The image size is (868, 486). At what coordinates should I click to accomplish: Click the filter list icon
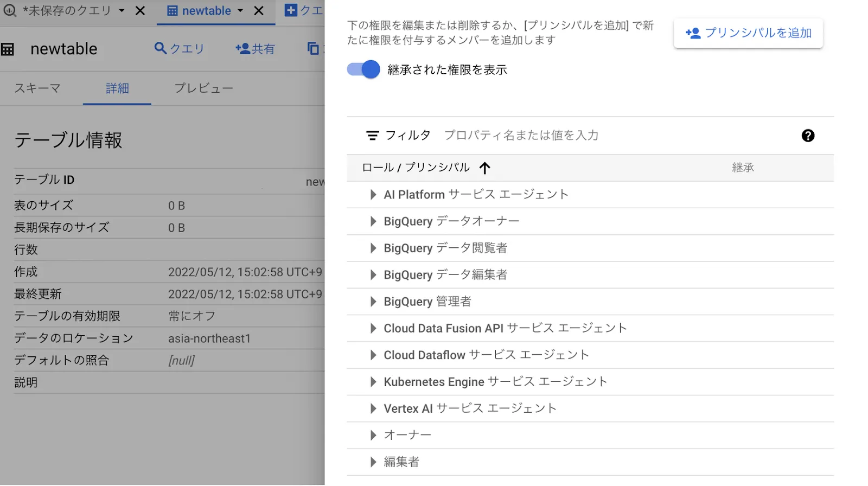[372, 136]
